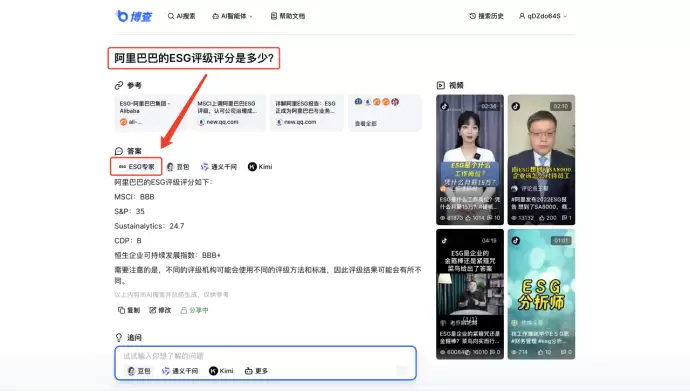
Task: Click TikTok icon on the 02:36 video
Action: (x=444, y=106)
